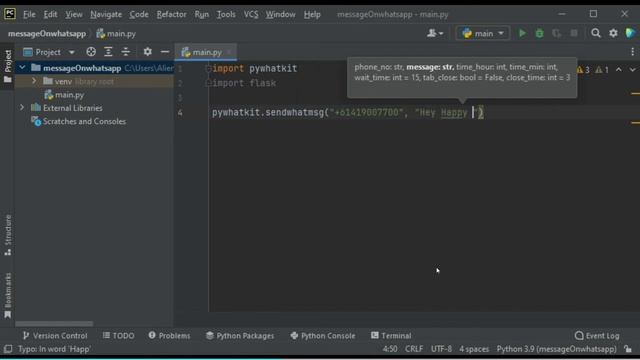640x360 pixels.
Task: Open the Event Log
Action: click(597, 336)
